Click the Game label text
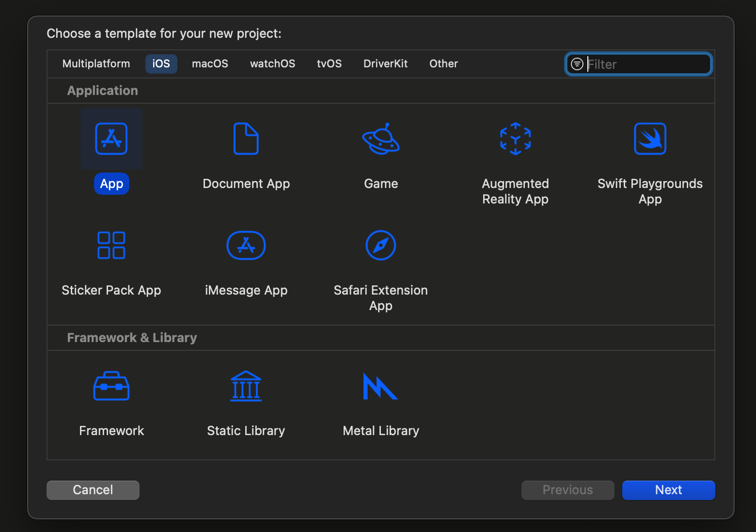Image resolution: width=756 pixels, height=532 pixels. click(381, 184)
